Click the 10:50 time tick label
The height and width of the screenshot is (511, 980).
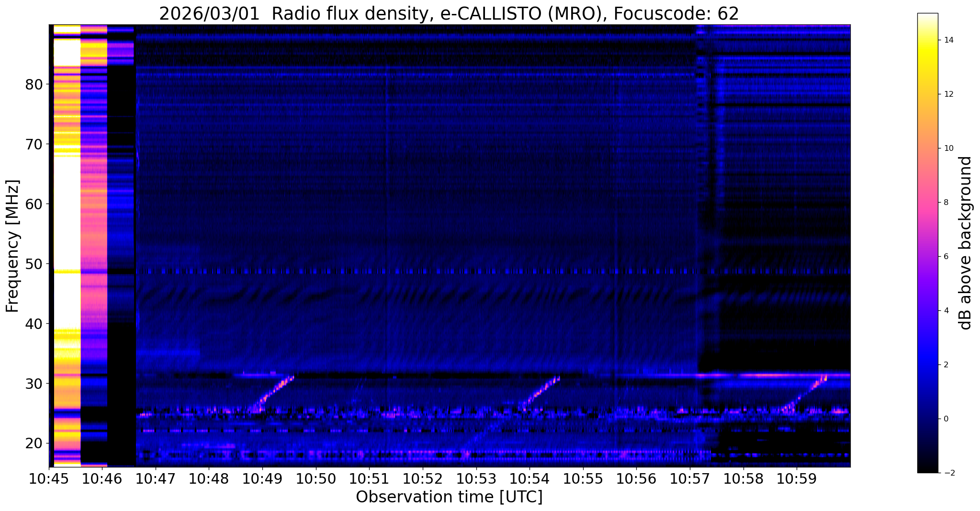click(316, 478)
